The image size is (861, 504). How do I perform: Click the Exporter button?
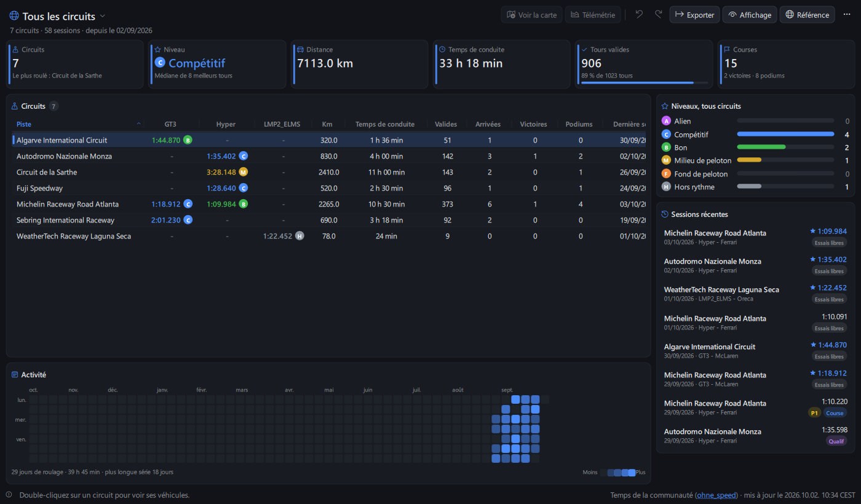click(x=694, y=15)
